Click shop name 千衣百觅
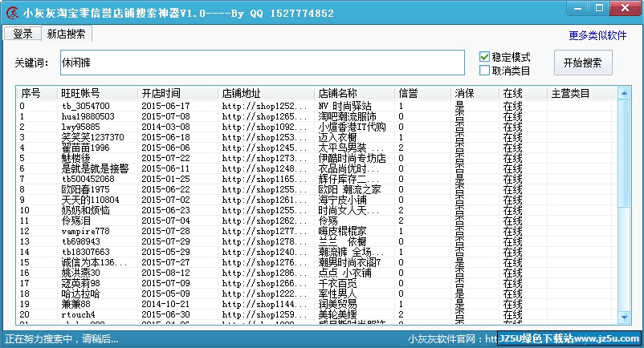Screen dimensions: 644x348 pyautogui.click(x=337, y=283)
